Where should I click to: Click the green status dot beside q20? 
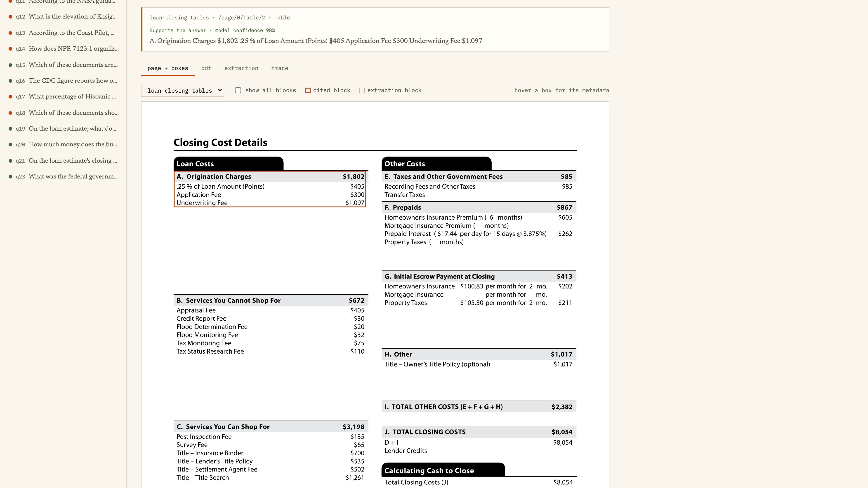click(10, 145)
